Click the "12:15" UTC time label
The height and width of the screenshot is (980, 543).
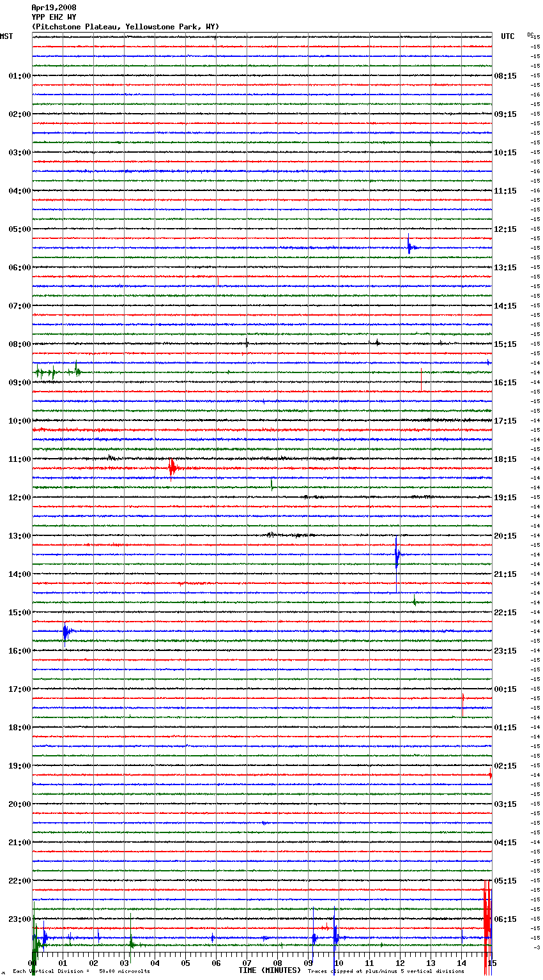tap(505, 229)
